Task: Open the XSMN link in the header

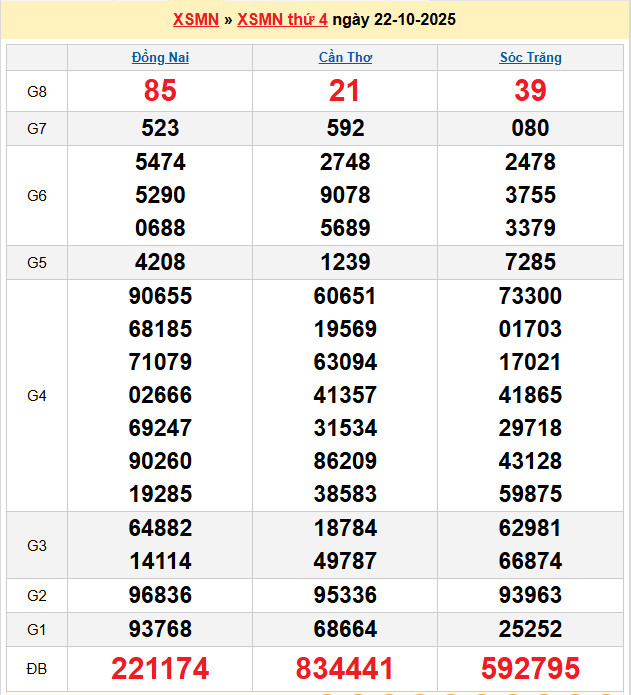Action: 196,19
